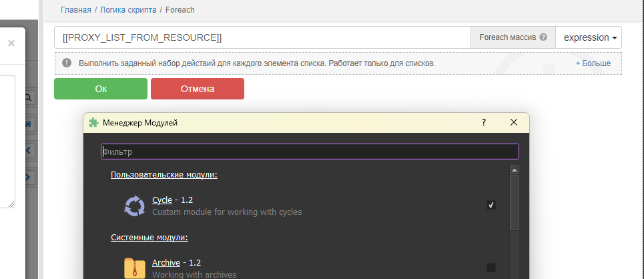
Task: Click the Archive module folder icon
Action: click(135, 268)
